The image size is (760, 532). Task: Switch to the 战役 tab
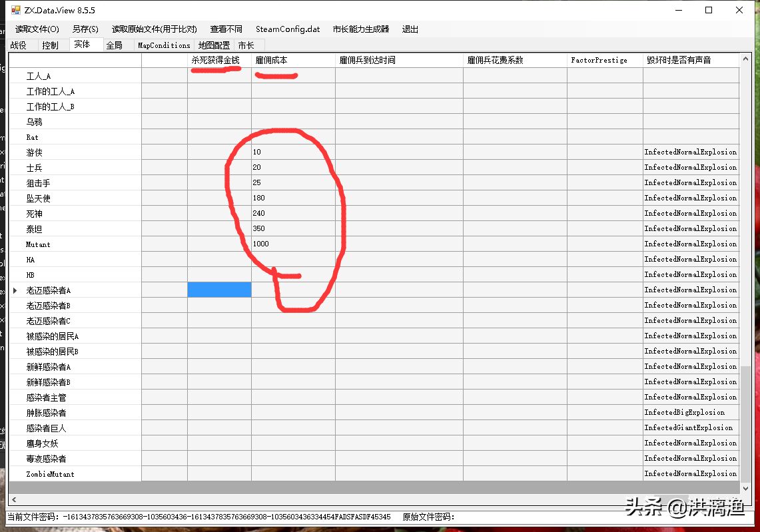19,45
